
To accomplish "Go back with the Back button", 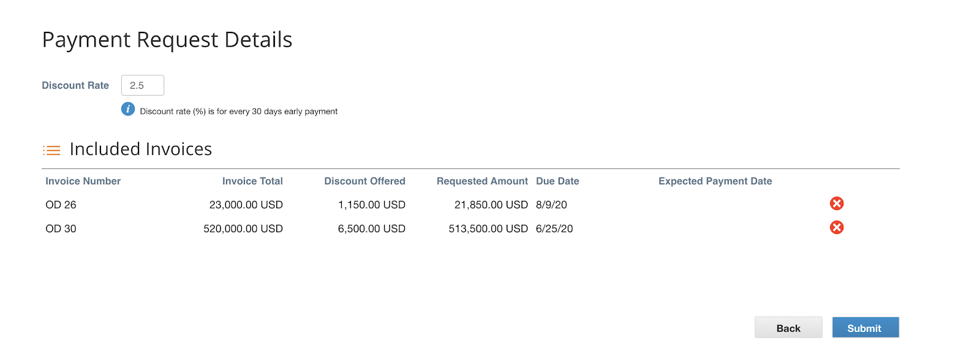I will 788,328.
